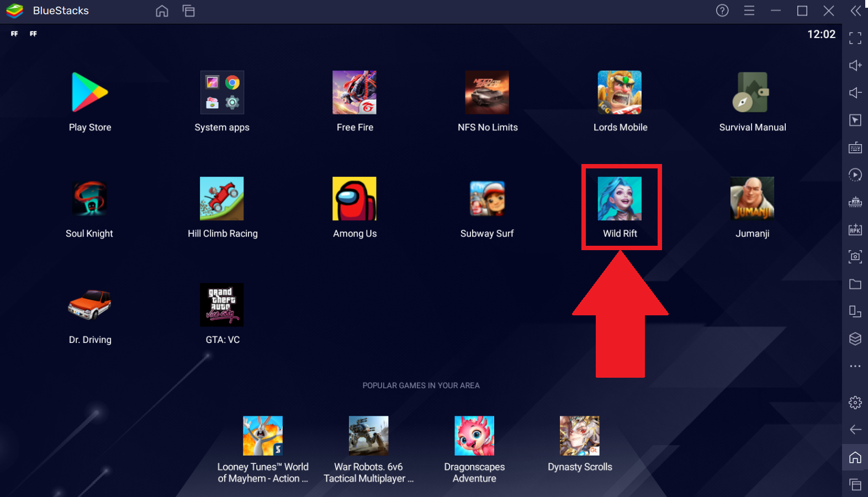Go back using sidebar arrow icon
The width and height of the screenshot is (868, 497).
coord(855,430)
